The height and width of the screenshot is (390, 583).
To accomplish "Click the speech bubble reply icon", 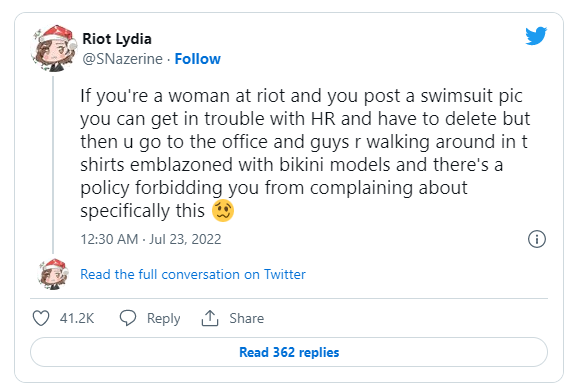I will point(128,318).
